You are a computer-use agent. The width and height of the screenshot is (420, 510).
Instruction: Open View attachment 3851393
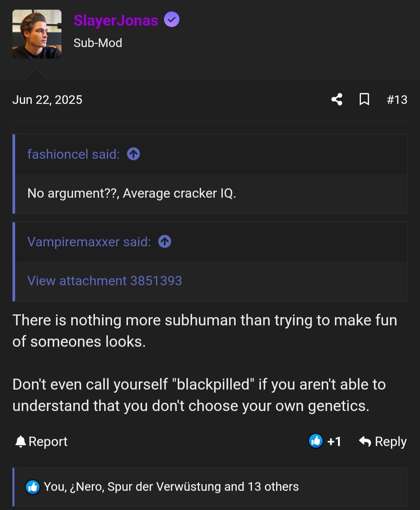(105, 281)
